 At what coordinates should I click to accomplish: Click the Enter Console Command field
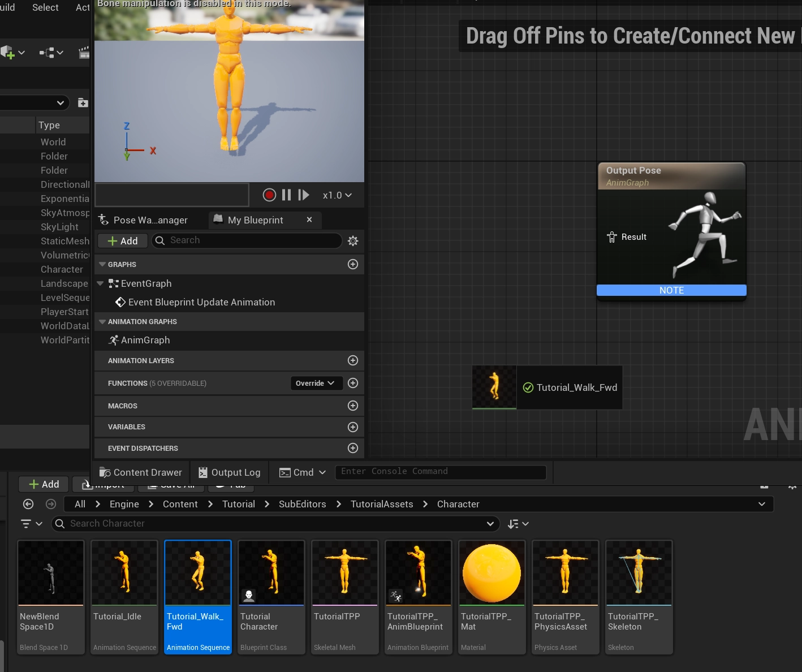pos(441,472)
